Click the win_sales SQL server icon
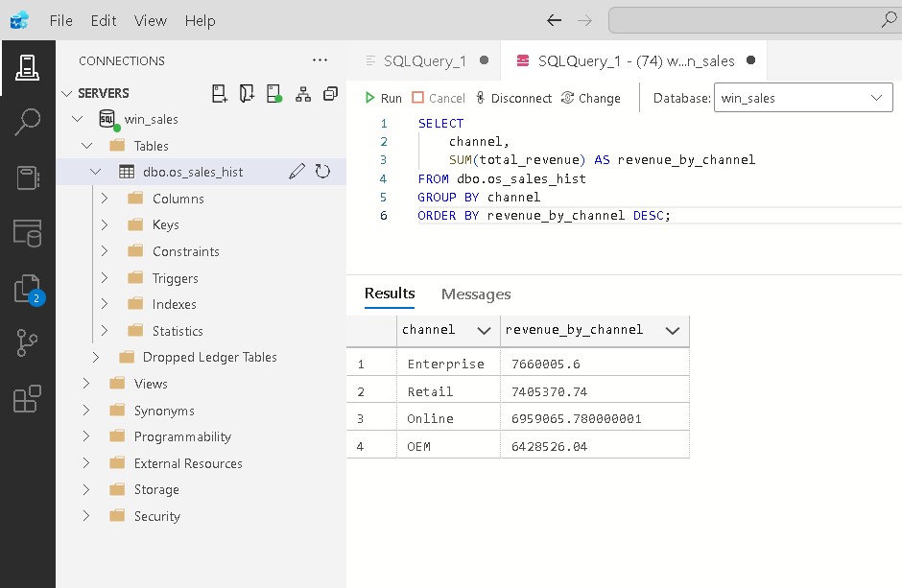This screenshot has height=588, width=902. [108, 120]
